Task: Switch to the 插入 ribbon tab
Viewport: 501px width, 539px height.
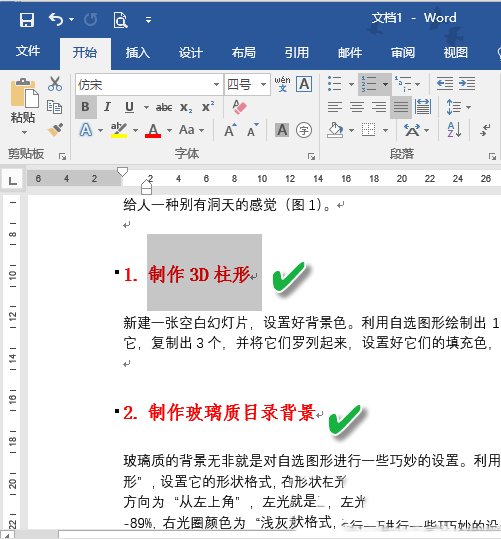Action: coord(138,53)
